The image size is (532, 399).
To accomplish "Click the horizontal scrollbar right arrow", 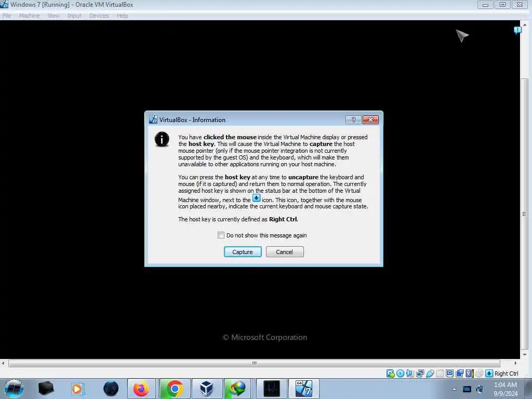I will point(515,363).
